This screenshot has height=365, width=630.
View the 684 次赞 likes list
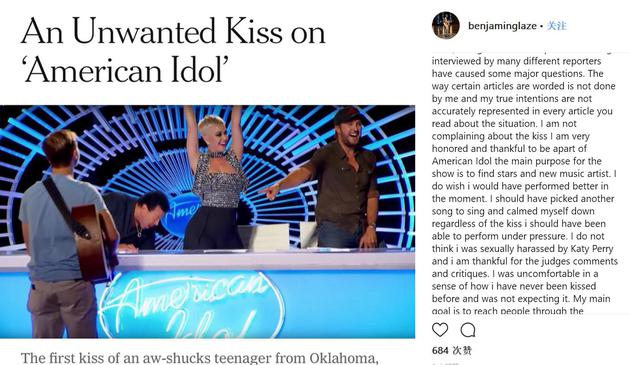coord(452,351)
